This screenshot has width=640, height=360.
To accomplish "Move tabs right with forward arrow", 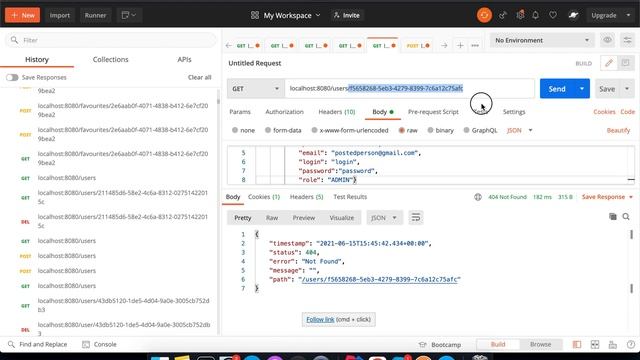I will pyautogui.click(x=444, y=46).
